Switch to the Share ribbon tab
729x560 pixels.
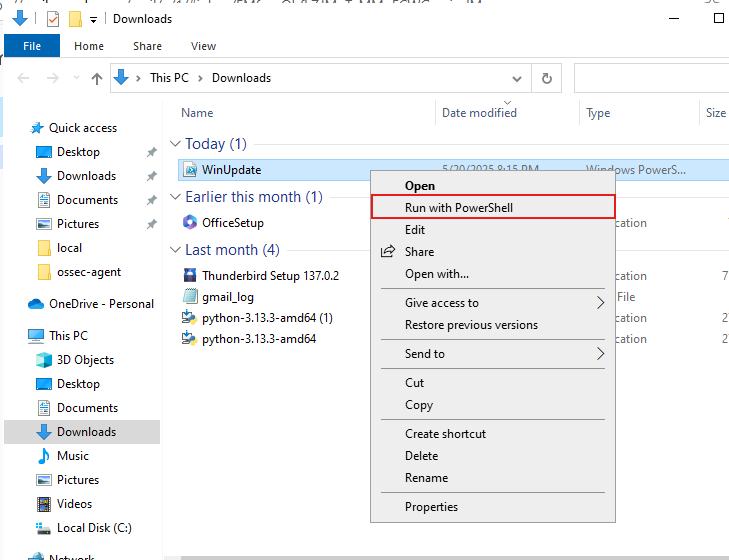pos(147,46)
